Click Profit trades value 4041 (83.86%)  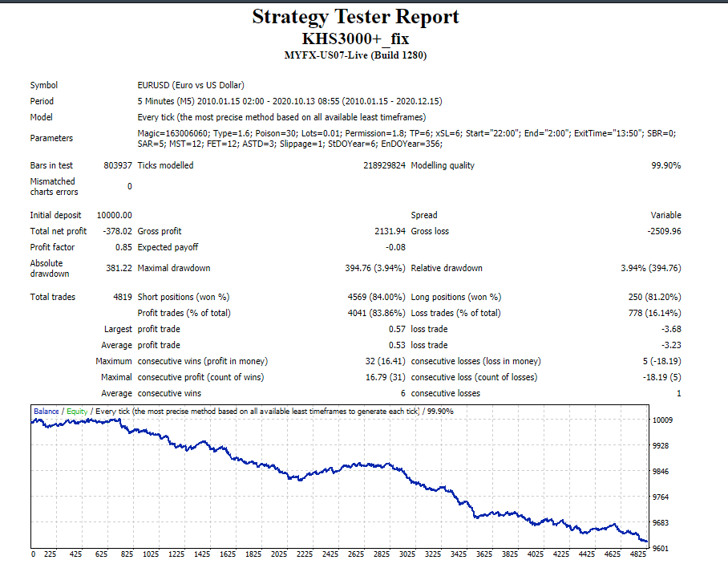[377, 313]
